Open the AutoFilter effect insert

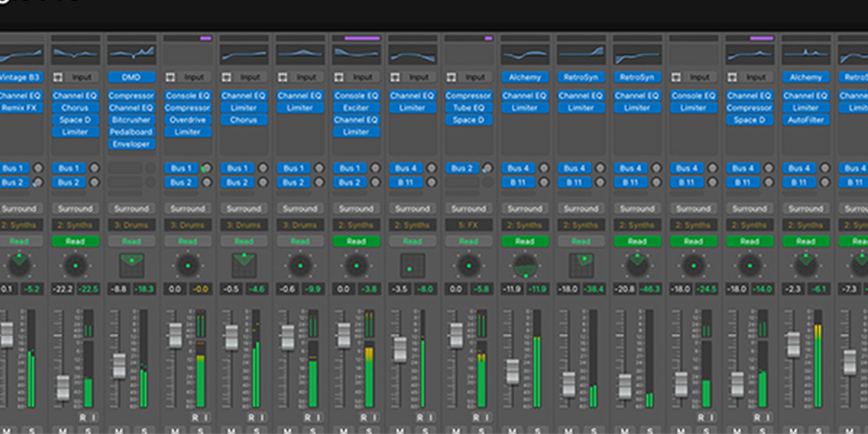(806, 120)
